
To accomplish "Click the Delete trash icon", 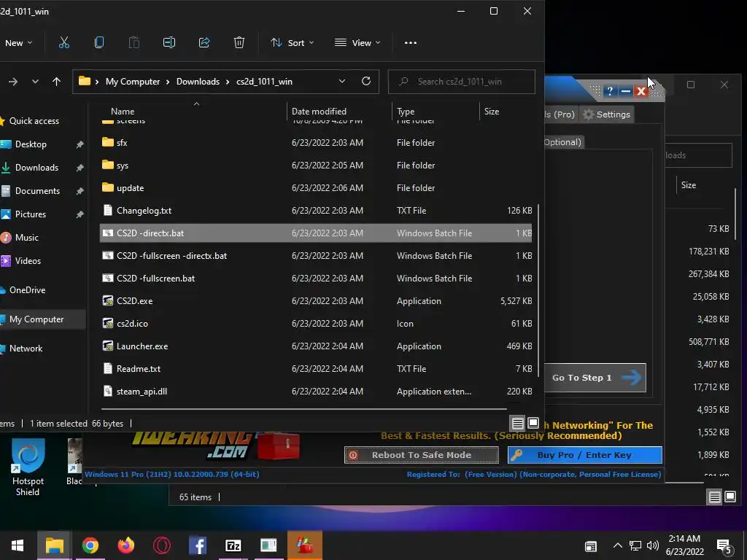I will point(239,43).
